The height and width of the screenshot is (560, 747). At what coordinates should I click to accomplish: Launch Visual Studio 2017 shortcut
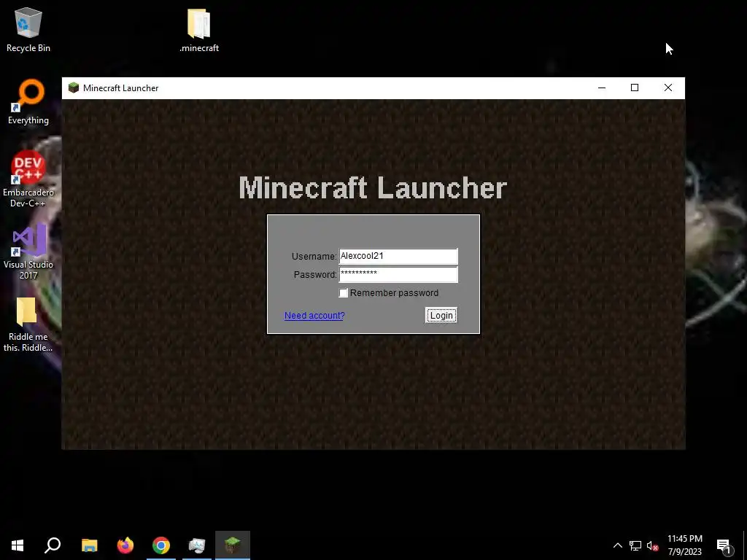(x=28, y=252)
